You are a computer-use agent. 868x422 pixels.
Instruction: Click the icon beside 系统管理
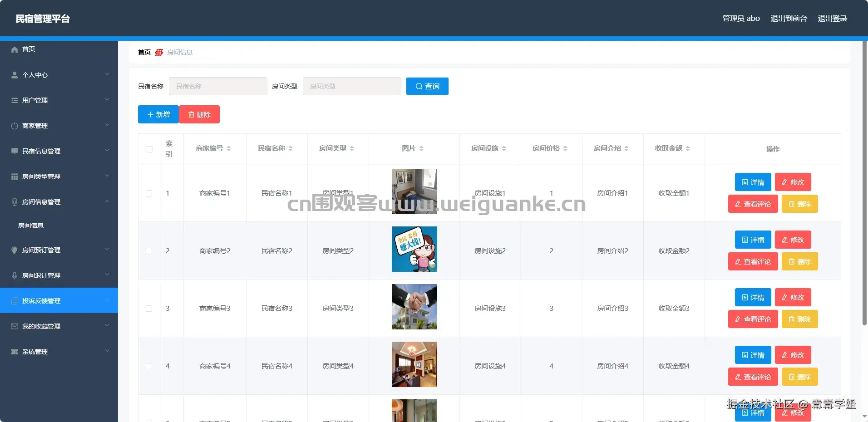[x=15, y=352]
